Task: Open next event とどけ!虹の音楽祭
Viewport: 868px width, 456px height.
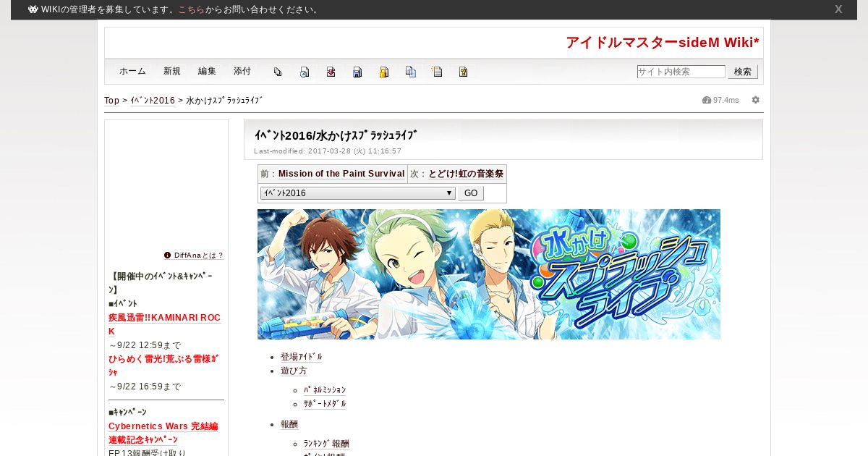Action: (466, 174)
